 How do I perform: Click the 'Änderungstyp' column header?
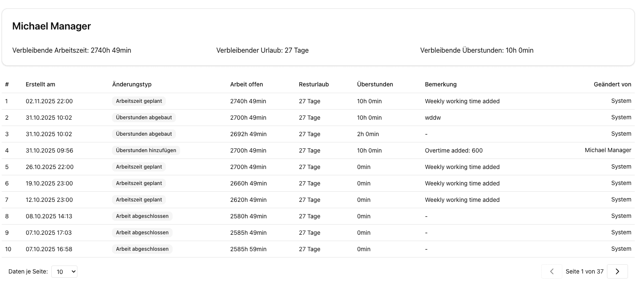pos(132,84)
